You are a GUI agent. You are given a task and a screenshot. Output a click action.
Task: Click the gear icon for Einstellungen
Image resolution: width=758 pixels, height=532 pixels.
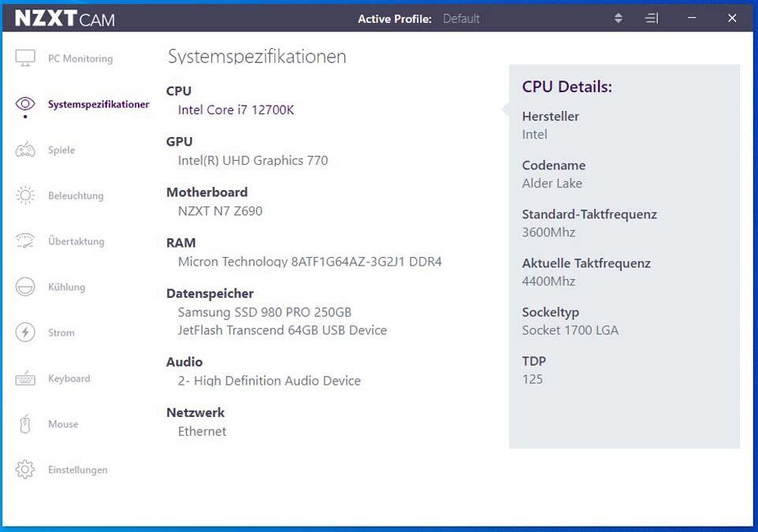coord(25,470)
